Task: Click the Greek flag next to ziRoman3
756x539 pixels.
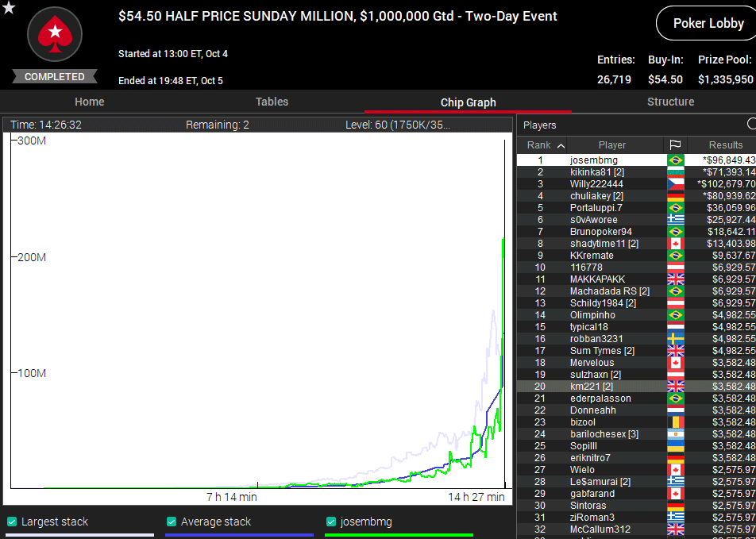Action: [x=676, y=518]
